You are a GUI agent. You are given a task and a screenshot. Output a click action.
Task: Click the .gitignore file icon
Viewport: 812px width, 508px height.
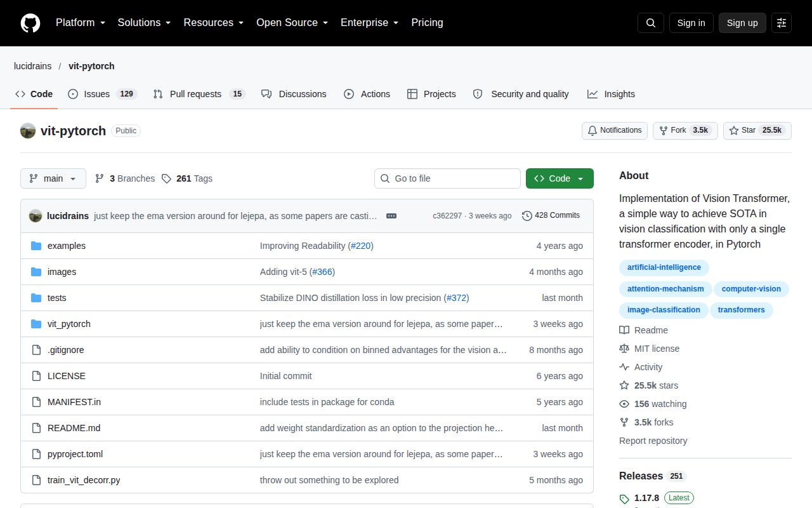[36, 350]
